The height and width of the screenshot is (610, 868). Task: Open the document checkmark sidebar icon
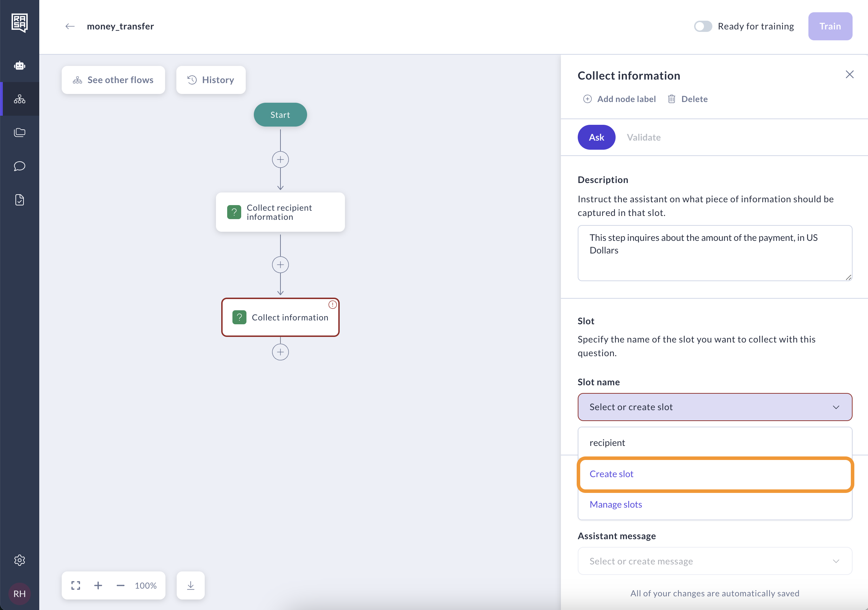[20, 199]
